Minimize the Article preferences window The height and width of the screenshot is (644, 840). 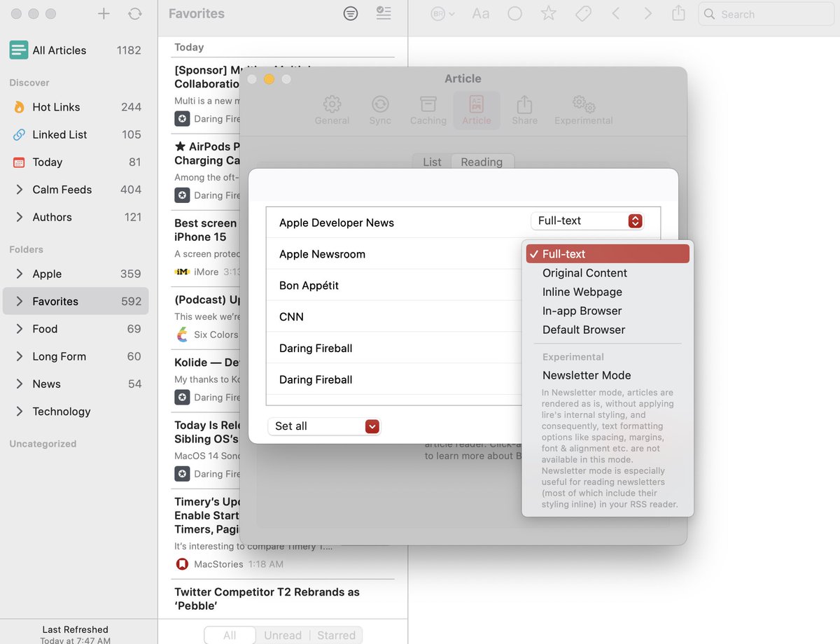(x=269, y=79)
